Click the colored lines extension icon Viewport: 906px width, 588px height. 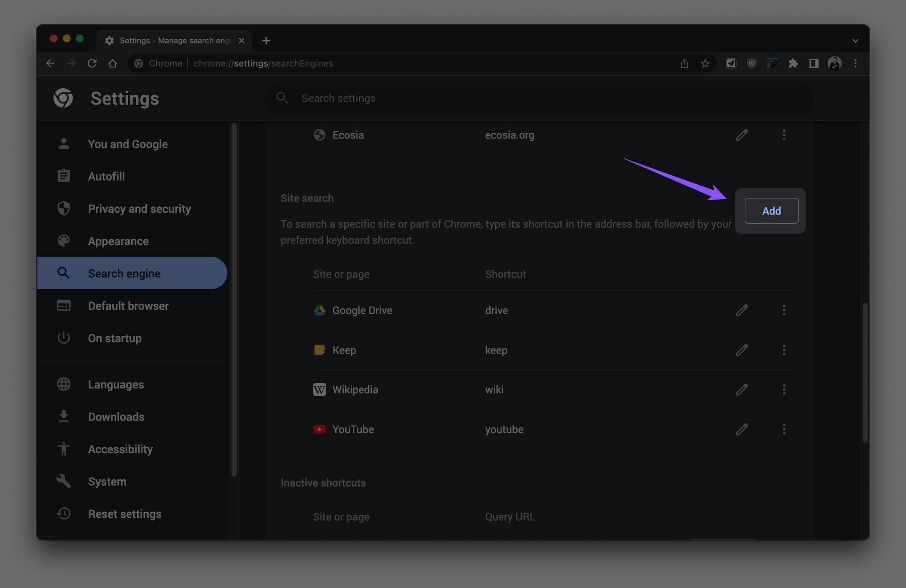[772, 63]
